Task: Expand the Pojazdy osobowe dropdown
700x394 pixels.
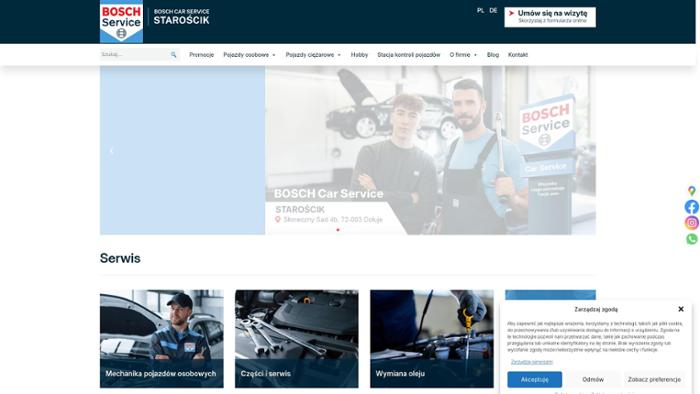Action: coord(249,55)
